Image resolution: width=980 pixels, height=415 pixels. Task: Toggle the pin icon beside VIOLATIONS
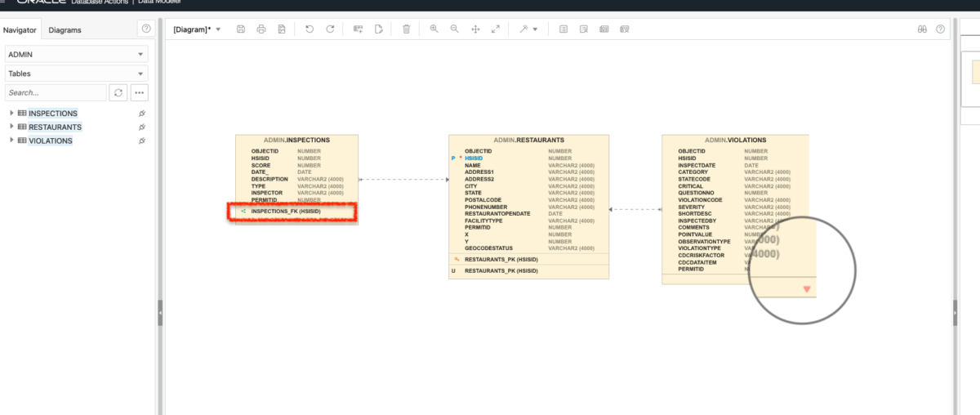pos(142,141)
